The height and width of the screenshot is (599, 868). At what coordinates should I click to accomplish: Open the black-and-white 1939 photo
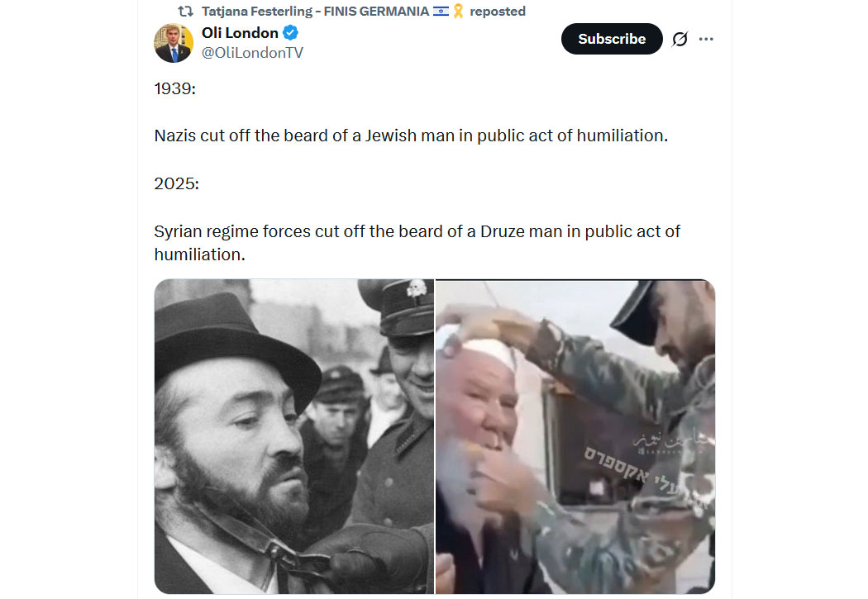tap(294, 436)
